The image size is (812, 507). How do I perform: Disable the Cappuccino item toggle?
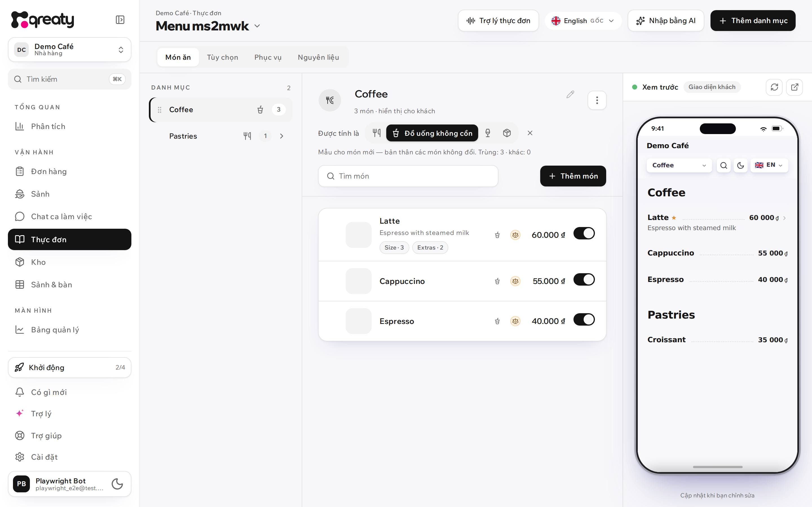[x=584, y=279]
